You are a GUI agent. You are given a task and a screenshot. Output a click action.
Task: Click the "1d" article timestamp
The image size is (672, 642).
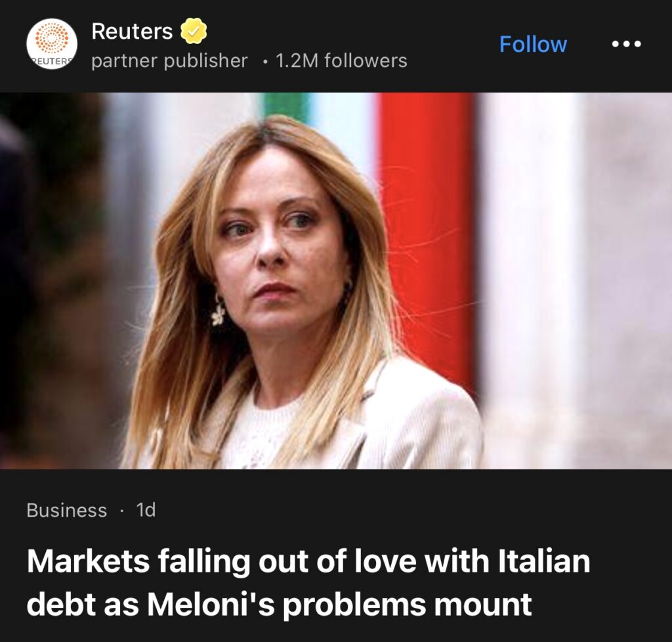146,510
